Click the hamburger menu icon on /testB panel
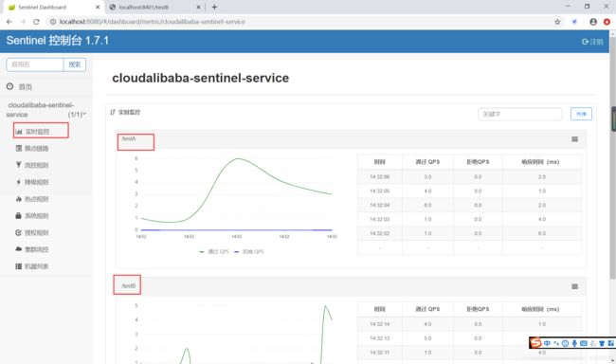 click(574, 286)
